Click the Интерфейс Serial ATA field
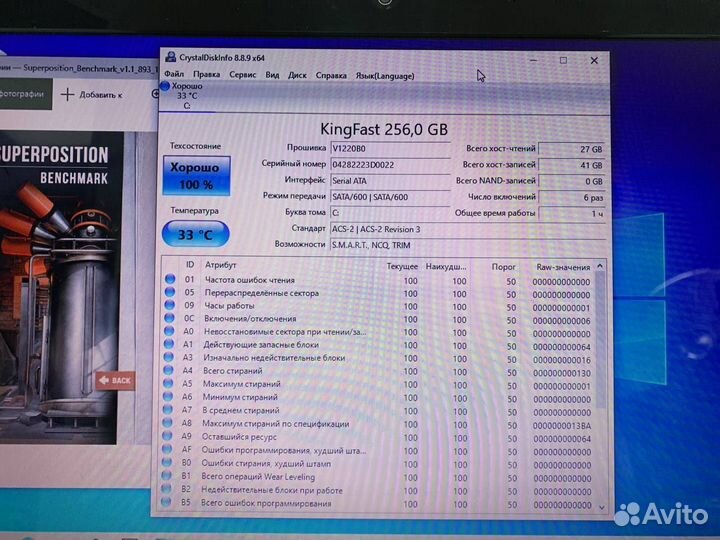 tap(390, 180)
